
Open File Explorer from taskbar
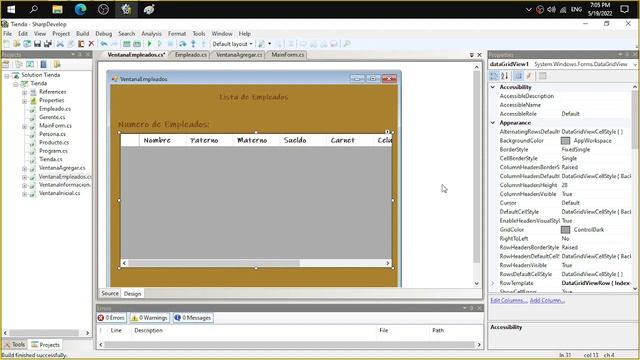[x=57, y=9]
